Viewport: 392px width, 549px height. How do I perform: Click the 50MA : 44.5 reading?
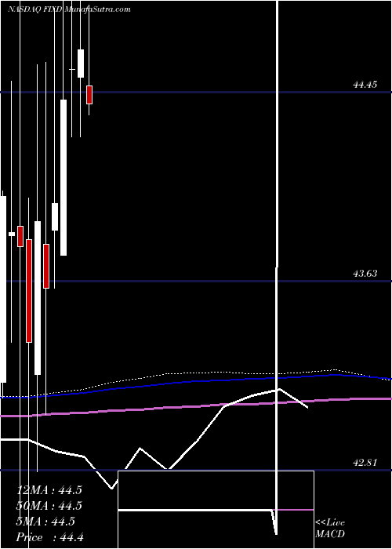click(49, 506)
